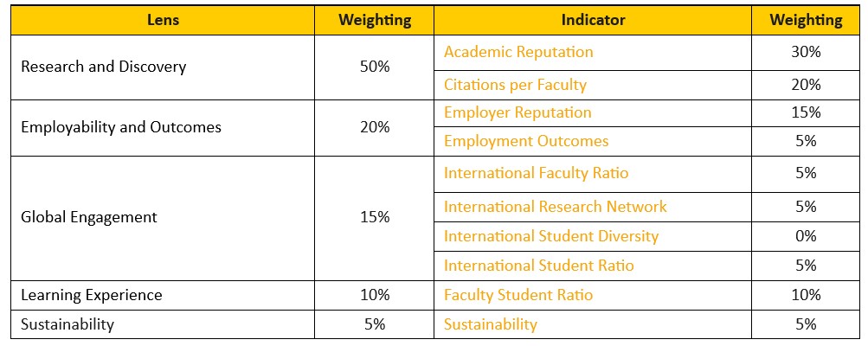Open the Employer Reputation indicator link

(518, 112)
